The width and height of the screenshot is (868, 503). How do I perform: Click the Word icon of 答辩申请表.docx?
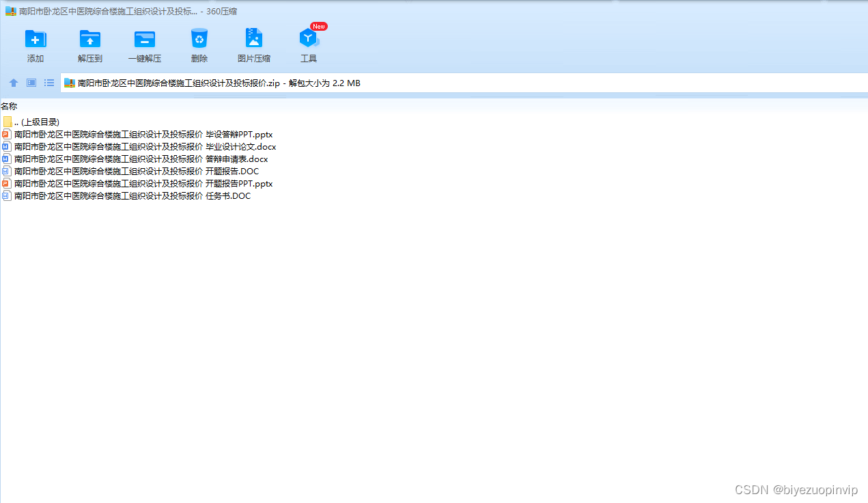[x=7, y=159]
